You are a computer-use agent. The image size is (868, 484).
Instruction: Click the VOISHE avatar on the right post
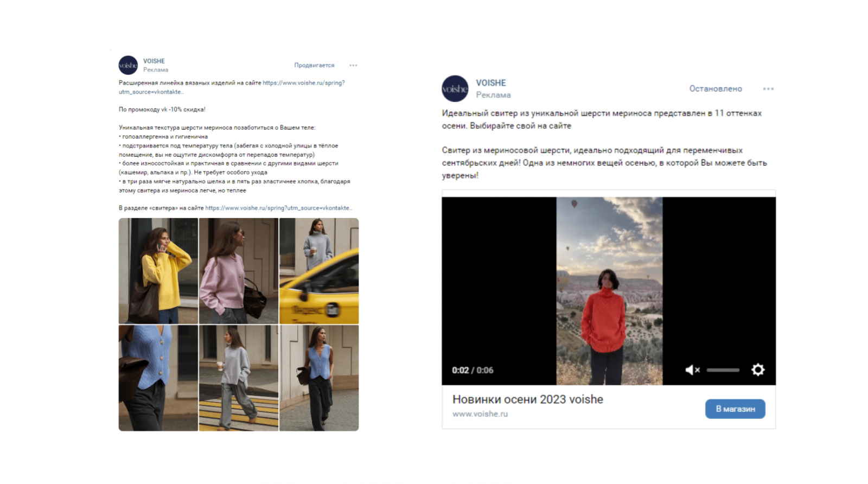click(455, 88)
